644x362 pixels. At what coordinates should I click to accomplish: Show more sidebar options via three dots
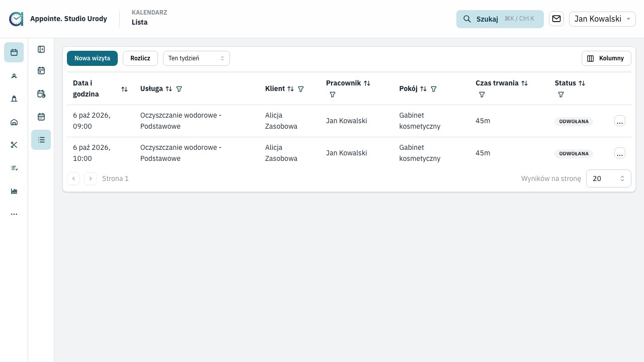(14, 214)
